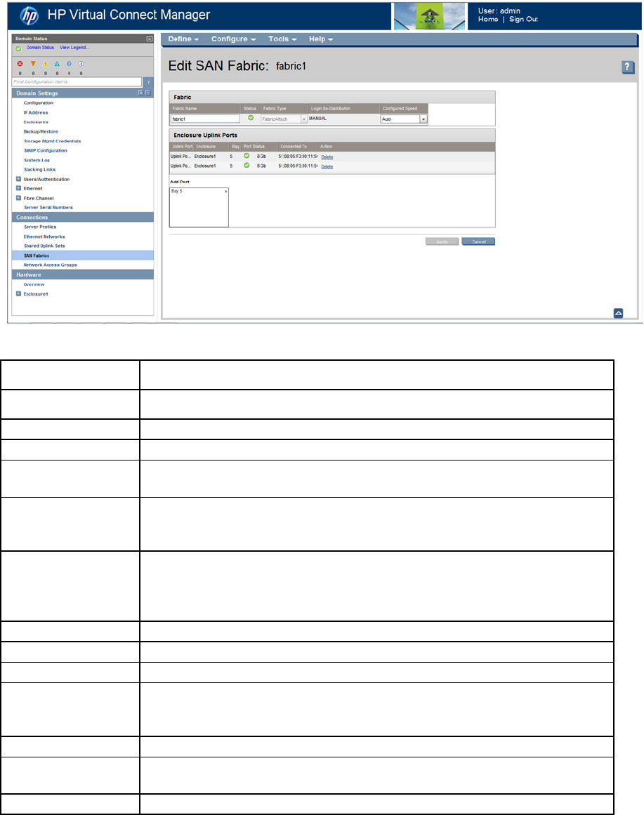Screen dimensions: 644x815
Task: Click the blue unknown status icon
Action: click(69, 63)
